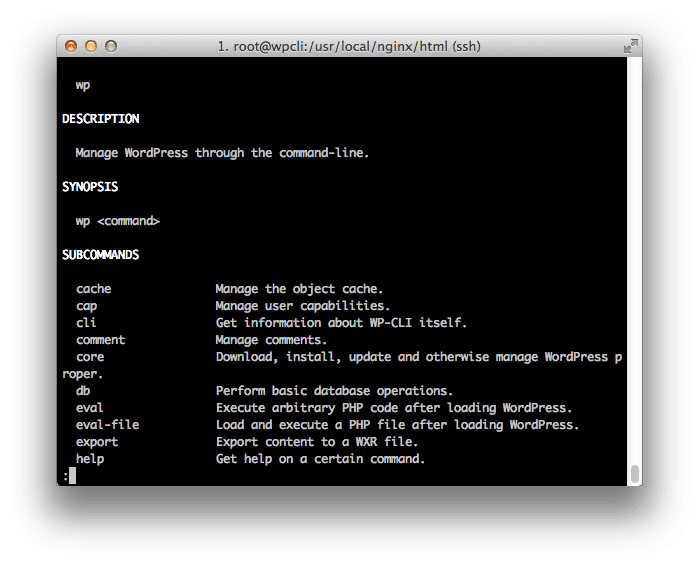The image size is (699, 565).
Task: Click the pager cursor block at the prompt
Action: tap(72, 476)
